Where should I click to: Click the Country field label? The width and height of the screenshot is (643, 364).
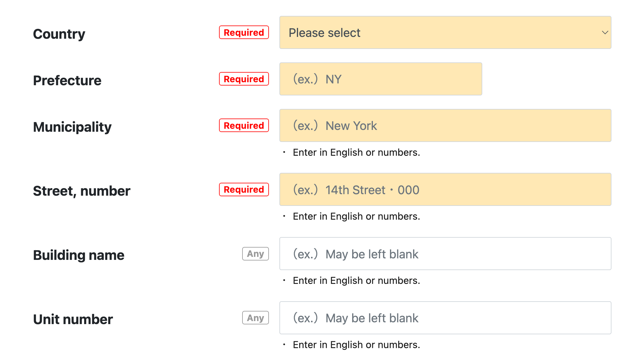coord(59,34)
